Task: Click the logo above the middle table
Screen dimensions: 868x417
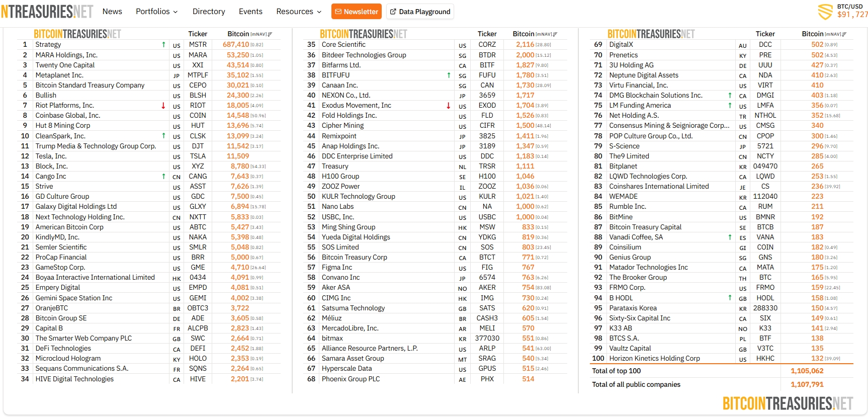Action: tap(364, 34)
